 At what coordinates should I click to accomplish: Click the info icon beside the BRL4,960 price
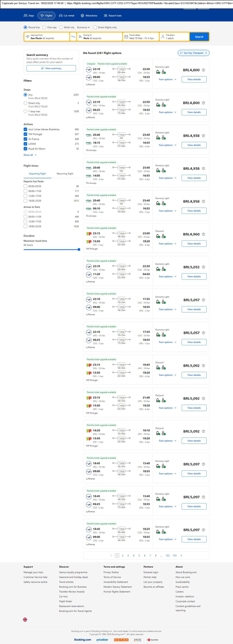[x=203, y=234]
